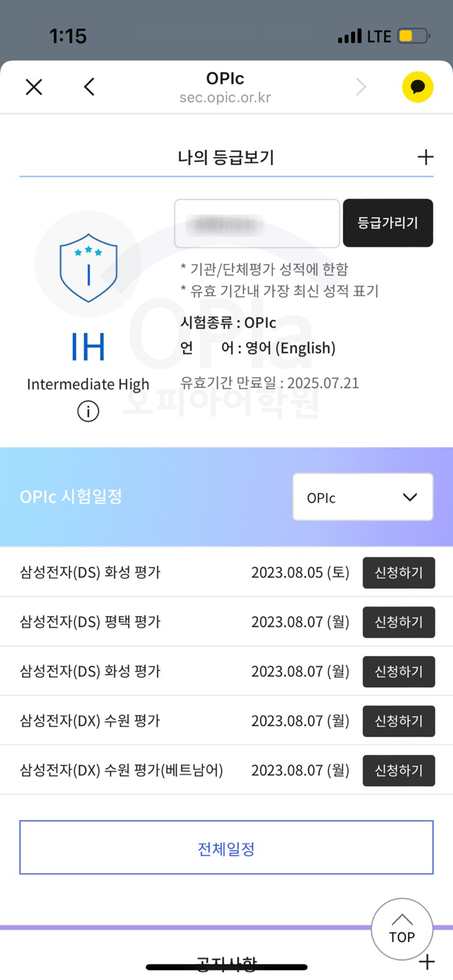Click the blurred score number input field
This screenshot has width=453, height=980.
[x=256, y=223]
